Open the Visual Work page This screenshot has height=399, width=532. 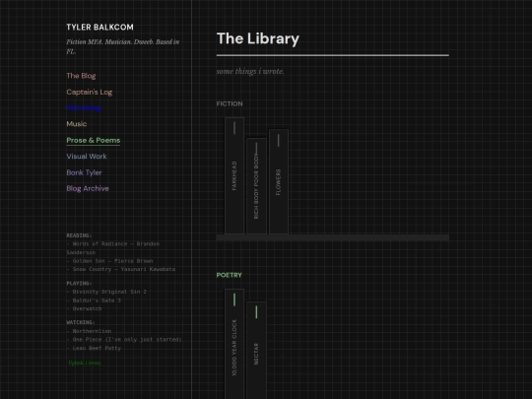87,156
